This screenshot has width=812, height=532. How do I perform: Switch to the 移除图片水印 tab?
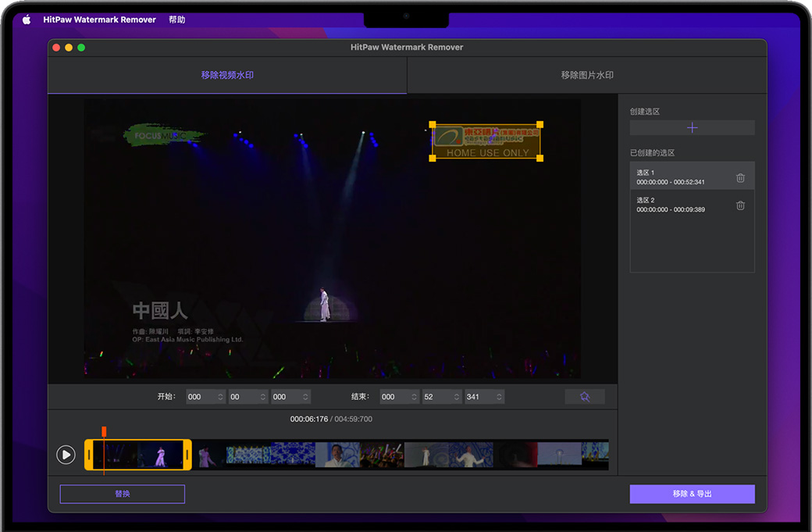click(586, 76)
